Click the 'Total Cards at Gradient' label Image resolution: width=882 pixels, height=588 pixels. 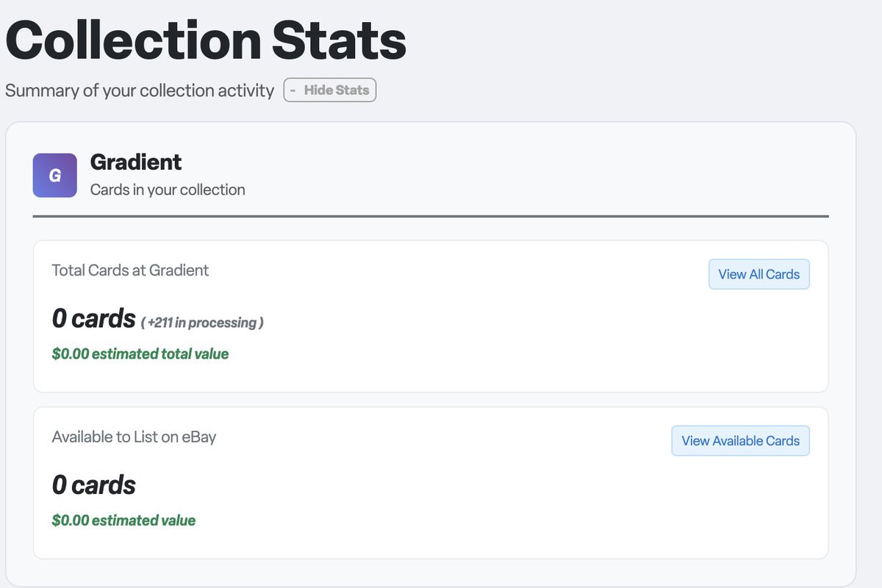(130, 270)
